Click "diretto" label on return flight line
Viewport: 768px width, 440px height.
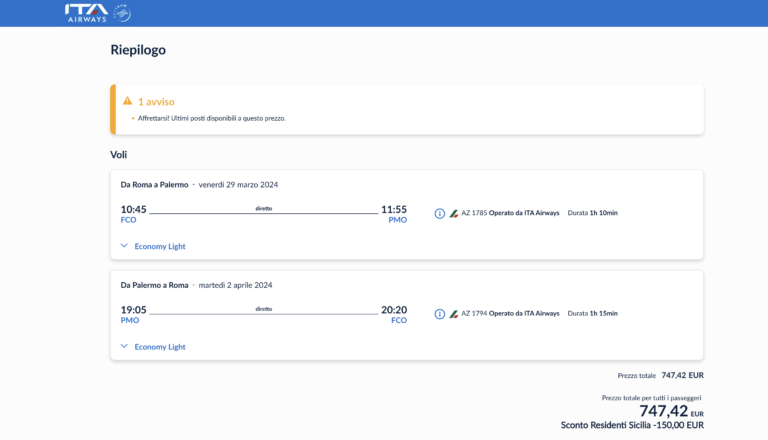264,309
